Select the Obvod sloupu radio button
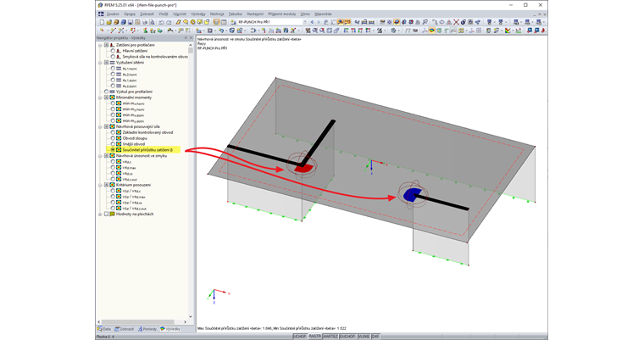 click(x=113, y=138)
